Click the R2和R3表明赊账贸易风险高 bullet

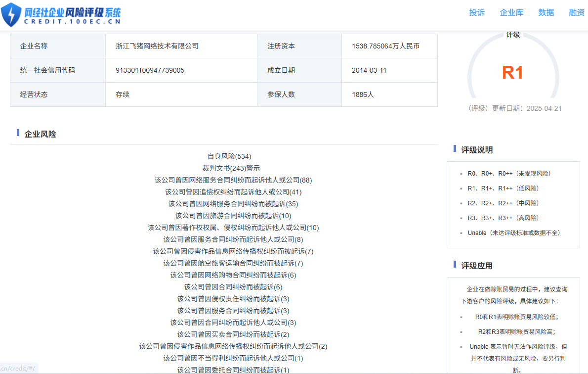(x=517, y=331)
